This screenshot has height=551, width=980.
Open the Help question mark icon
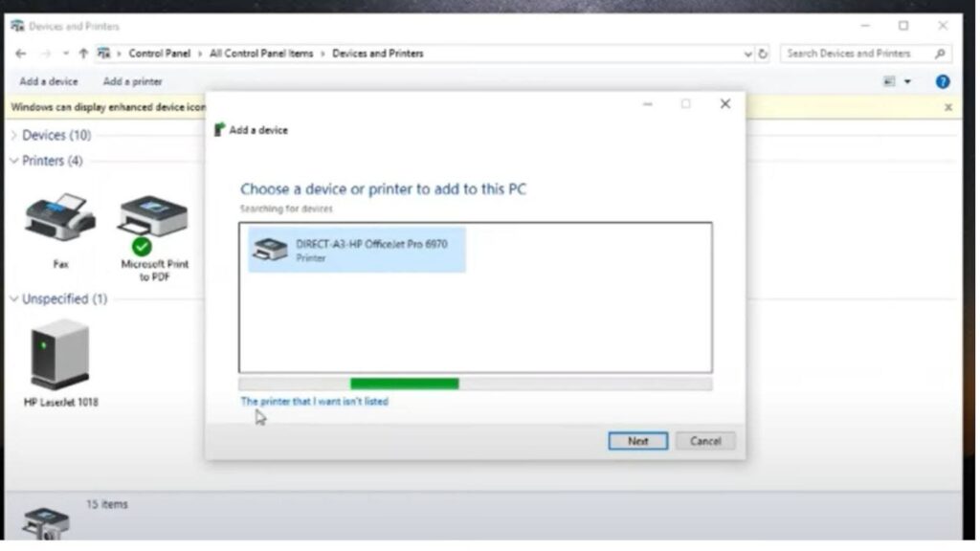942,82
